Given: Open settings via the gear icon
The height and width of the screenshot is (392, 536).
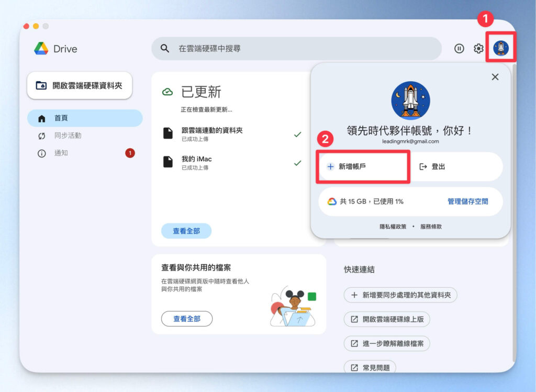Looking at the screenshot, I should click(478, 49).
